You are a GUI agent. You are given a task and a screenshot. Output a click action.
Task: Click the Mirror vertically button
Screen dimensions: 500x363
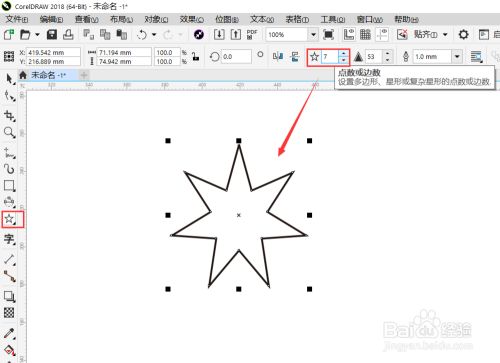point(295,57)
